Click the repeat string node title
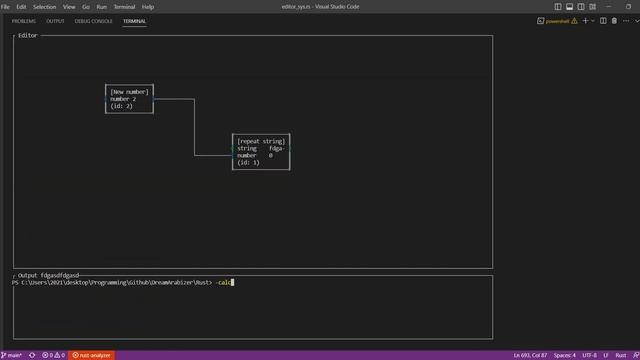The image size is (640, 360). (x=261, y=142)
